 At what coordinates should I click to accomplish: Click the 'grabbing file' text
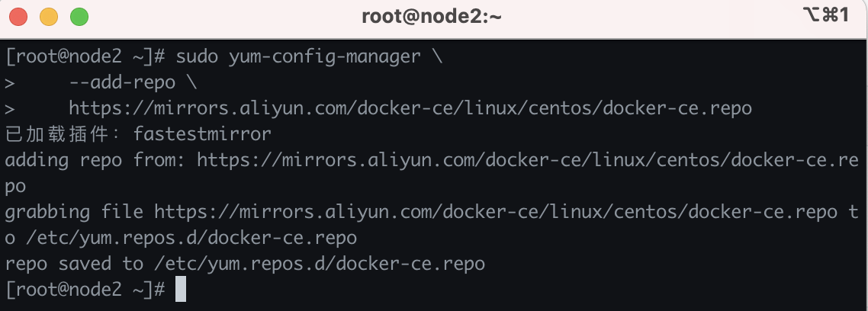[x=73, y=212]
